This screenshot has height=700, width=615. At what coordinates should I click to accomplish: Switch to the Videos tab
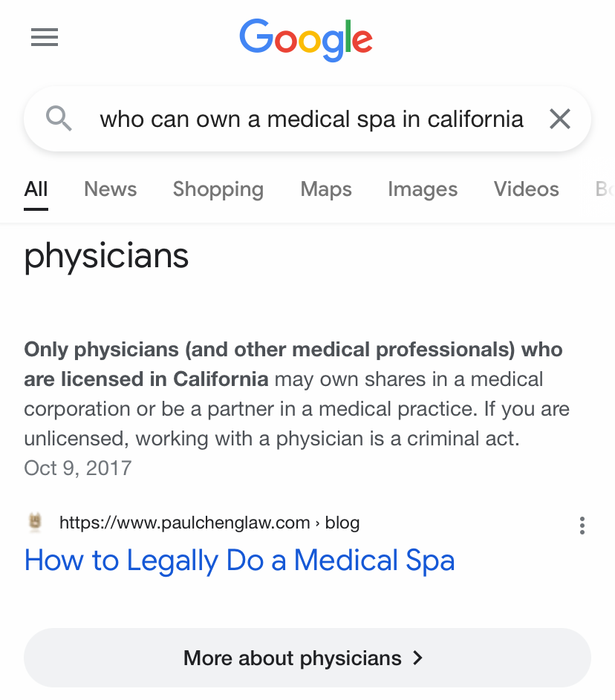526,189
